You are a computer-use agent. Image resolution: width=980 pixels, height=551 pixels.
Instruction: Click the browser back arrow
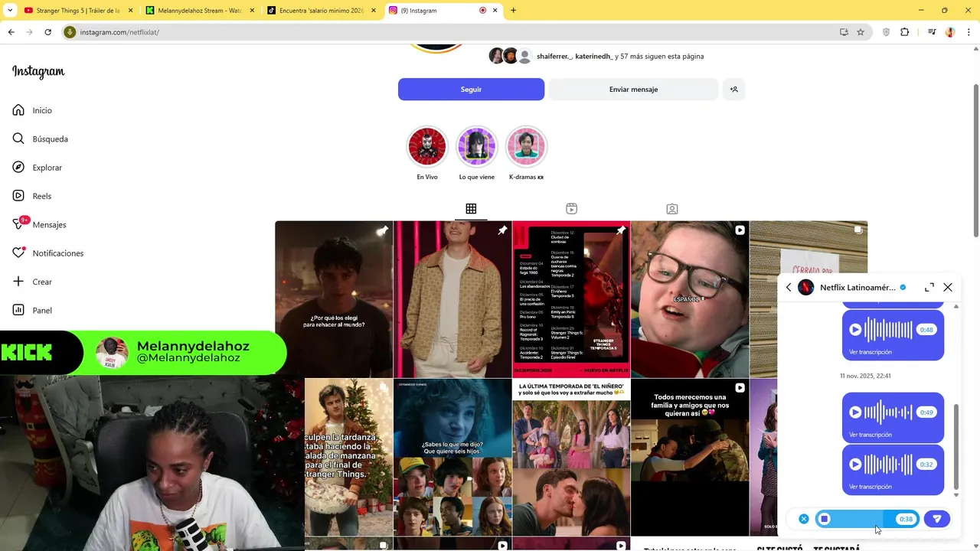11,32
